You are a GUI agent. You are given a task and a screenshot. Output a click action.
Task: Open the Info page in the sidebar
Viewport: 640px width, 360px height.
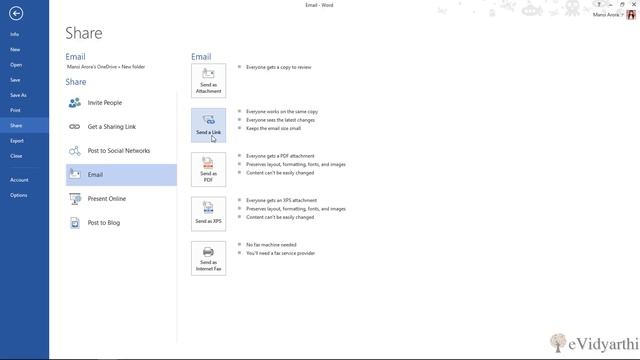click(x=15, y=34)
